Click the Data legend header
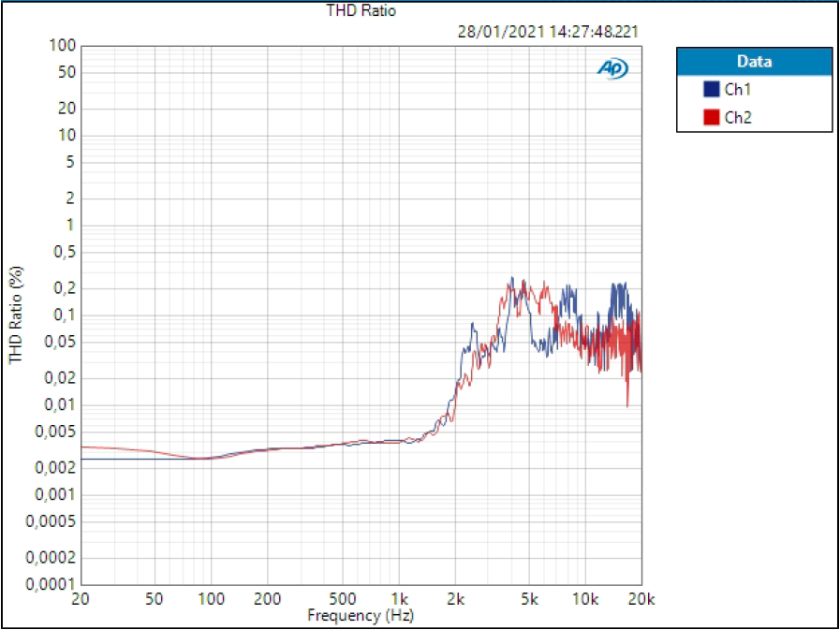Image resolution: width=840 pixels, height=630 pixels. point(754,61)
